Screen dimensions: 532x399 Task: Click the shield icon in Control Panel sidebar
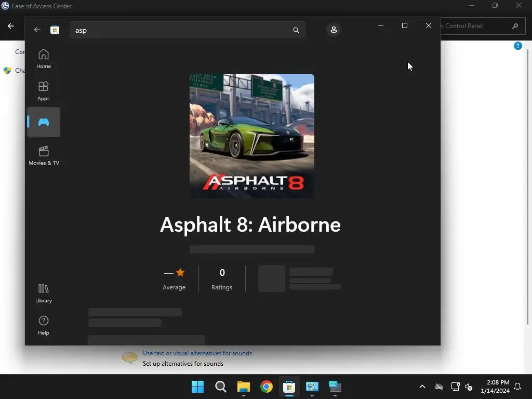point(7,71)
